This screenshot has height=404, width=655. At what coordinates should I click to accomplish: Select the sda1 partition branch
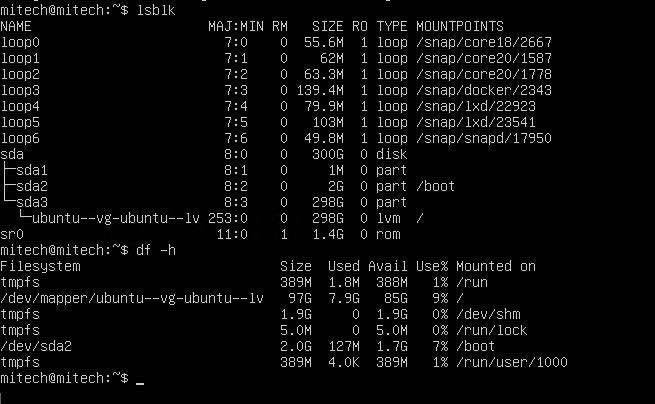click(31, 170)
